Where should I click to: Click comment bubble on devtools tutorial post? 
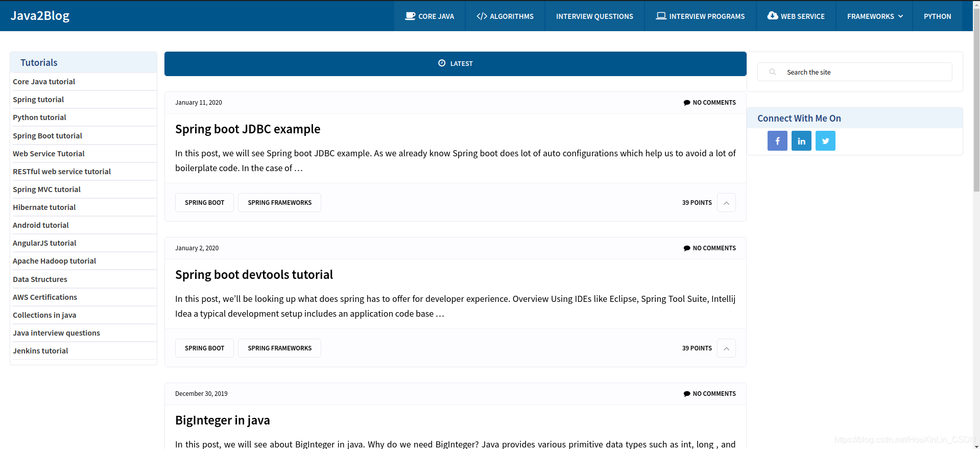coord(687,248)
